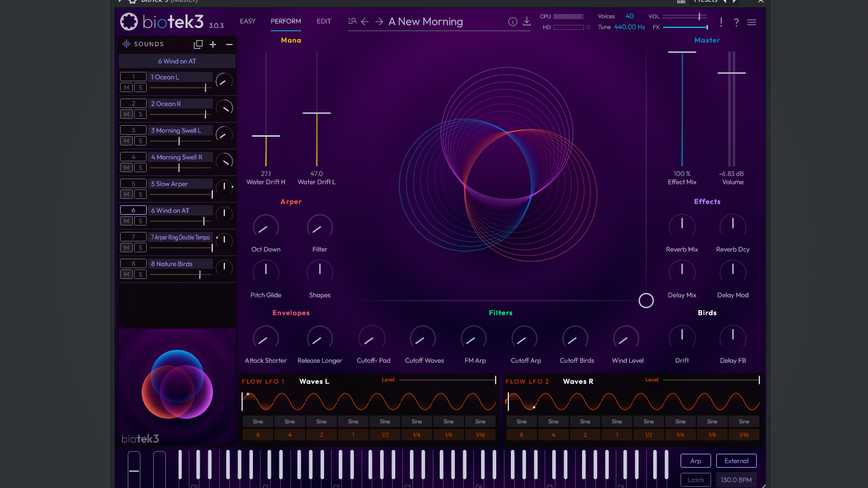Open the hamburger main menu
This screenshot has width=868, height=488.
(x=752, y=22)
